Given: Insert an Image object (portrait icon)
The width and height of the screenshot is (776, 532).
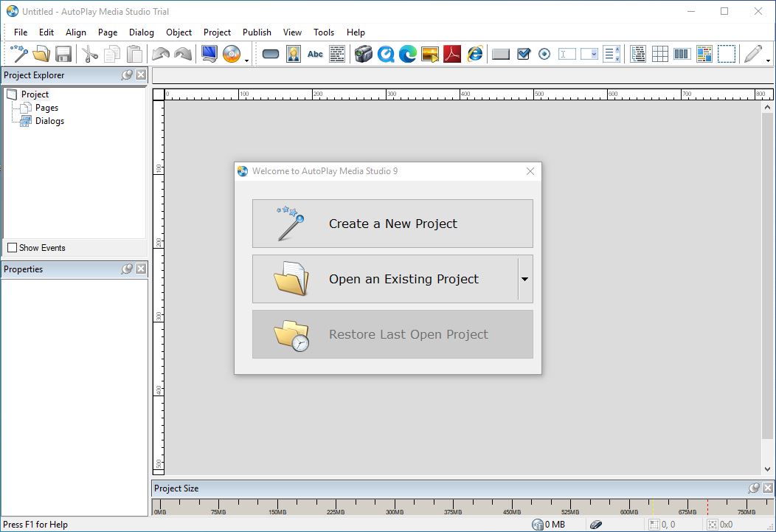Looking at the screenshot, I should 293,53.
